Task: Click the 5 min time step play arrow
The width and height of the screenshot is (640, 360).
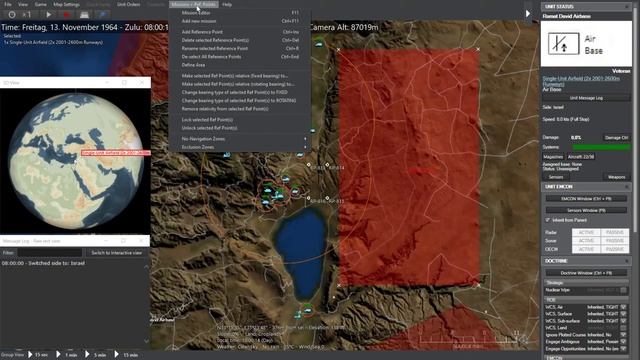Action: (x=87, y=355)
